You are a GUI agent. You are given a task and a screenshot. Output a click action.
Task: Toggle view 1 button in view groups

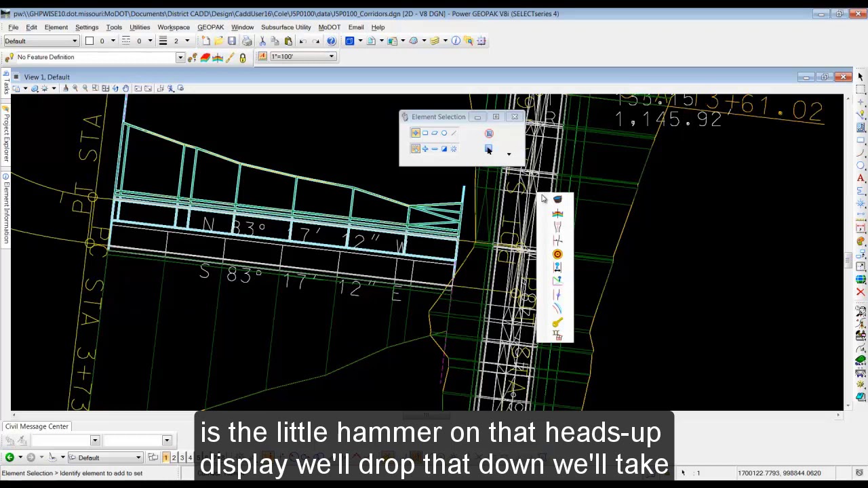[165, 457]
